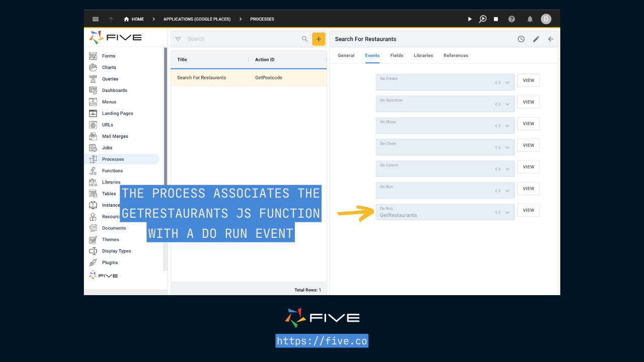Click the URLs globe icon

point(93,125)
